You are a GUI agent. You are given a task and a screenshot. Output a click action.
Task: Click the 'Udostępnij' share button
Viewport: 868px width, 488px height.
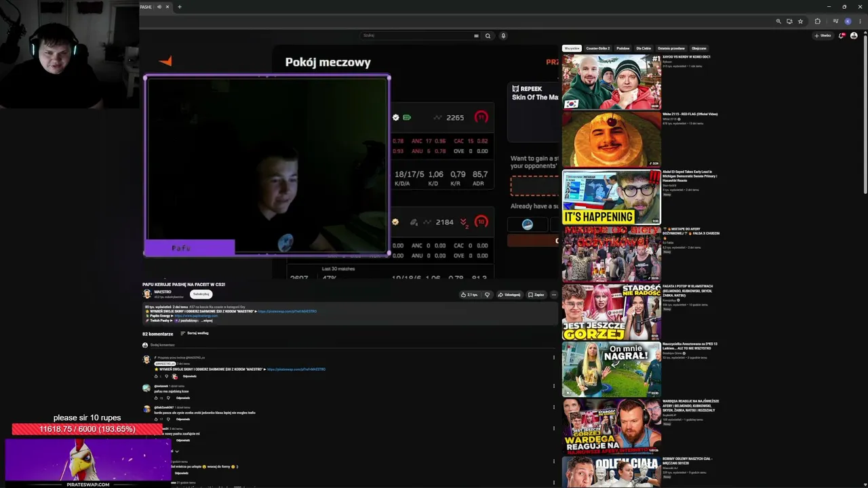click(509, 295)
